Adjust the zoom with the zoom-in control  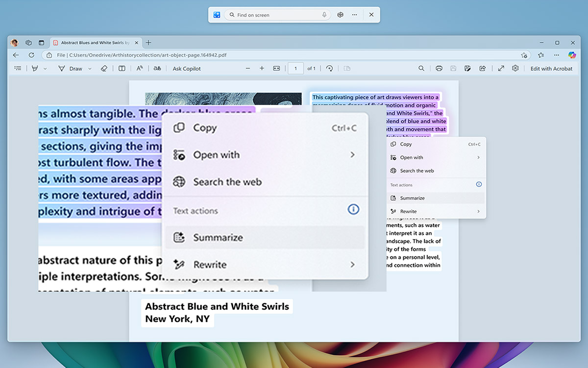click(x=262, y=68)
